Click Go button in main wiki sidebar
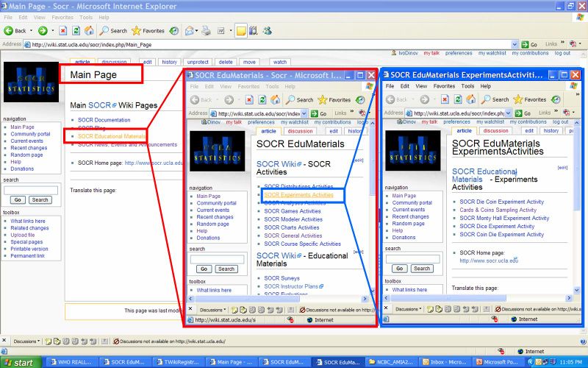 tap(17, 199)
